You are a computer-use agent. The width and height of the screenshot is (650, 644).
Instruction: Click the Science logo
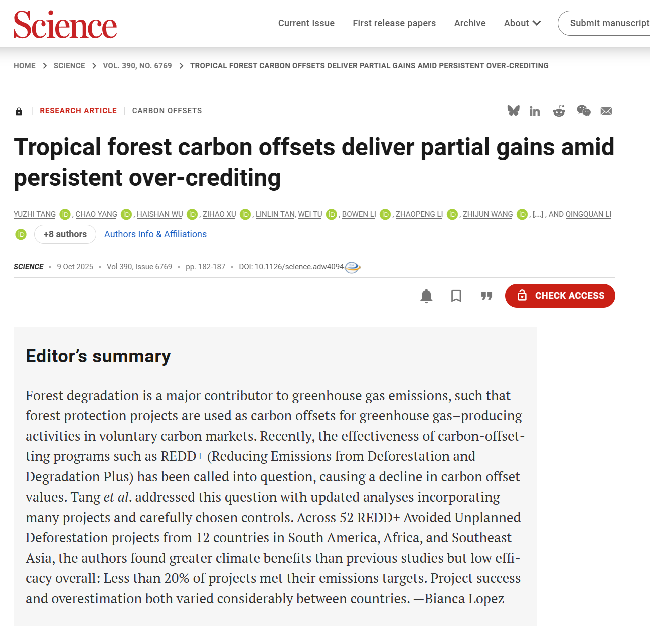[x=65, y=25]
